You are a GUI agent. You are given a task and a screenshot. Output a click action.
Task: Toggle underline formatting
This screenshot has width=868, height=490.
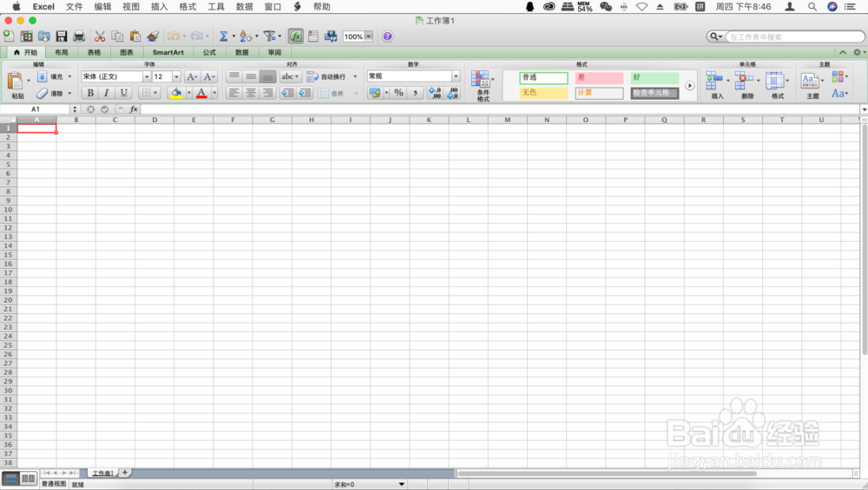pyautogui.click(x=123, y=93)
